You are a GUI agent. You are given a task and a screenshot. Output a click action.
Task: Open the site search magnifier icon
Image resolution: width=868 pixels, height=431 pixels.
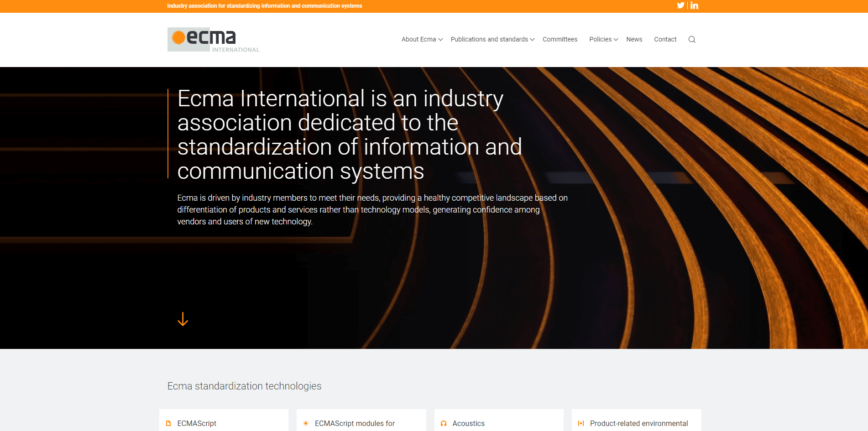tap(692, 39)
